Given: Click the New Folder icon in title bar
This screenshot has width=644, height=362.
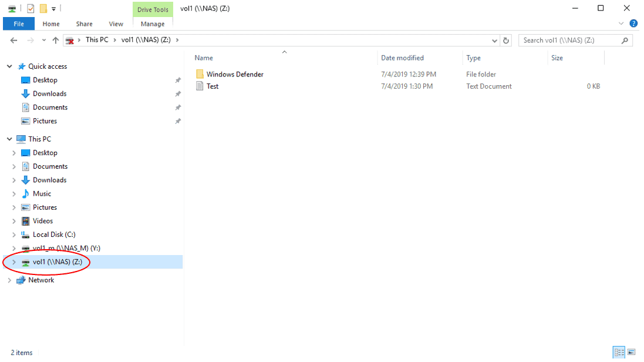Looking at the screenshot, I should [x=43, y=8].
